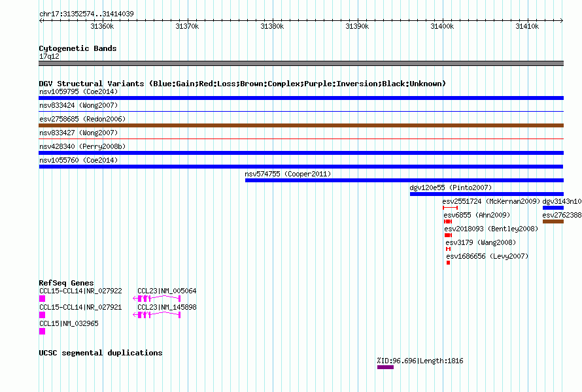Click the nsv428340 (Perry2008b) label
Image resolution: width=582 pixels, height=392 pixels.
click(82, 146)
